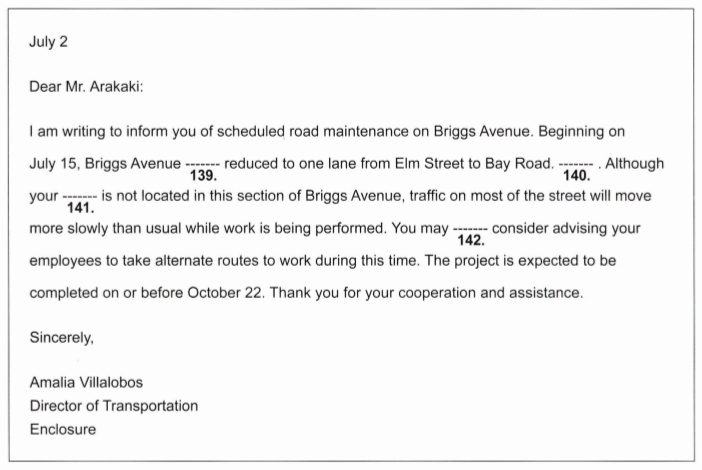Click the word Enclosure at bottom
Screen dimensions: 702x470
point(63,430)
